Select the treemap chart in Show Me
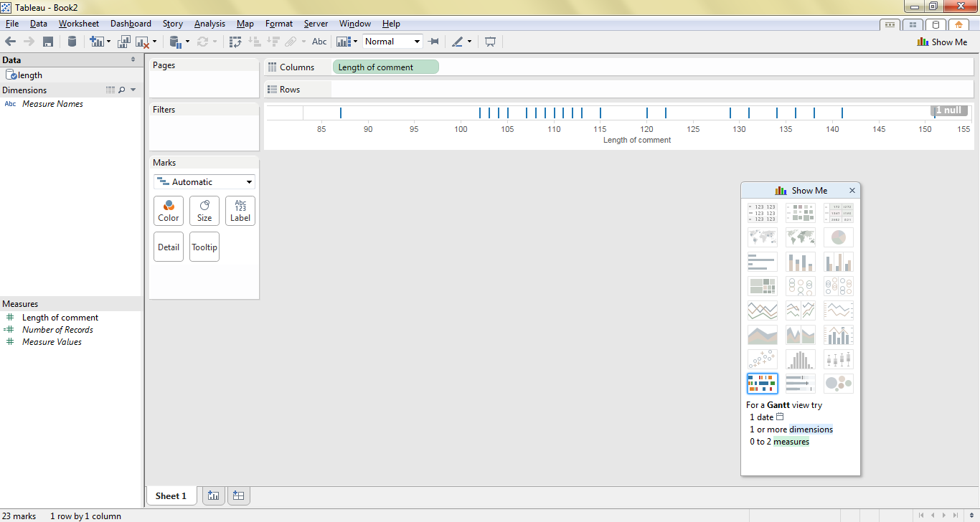The width and height of the screenshot is (980, 522). click(762, 286)
